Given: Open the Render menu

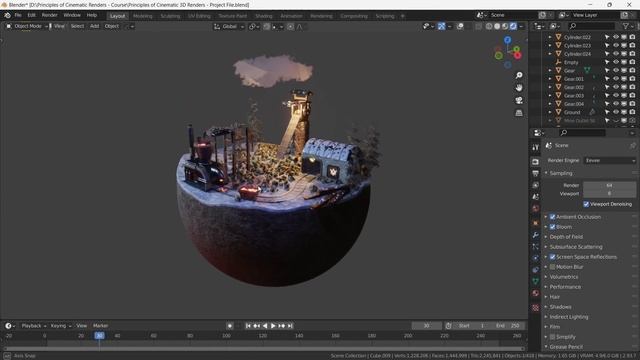Looking at the screenshot, I should pos(50,15).
